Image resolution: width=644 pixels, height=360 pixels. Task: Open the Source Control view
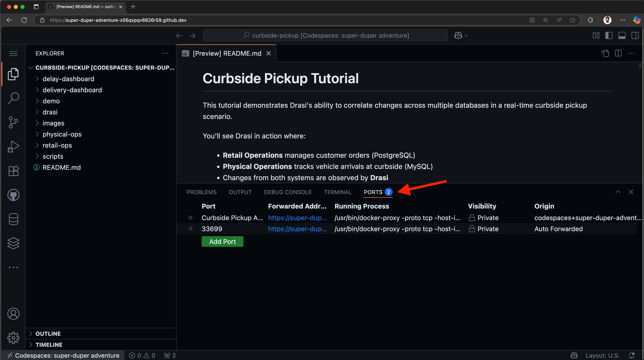click(13, 122)
